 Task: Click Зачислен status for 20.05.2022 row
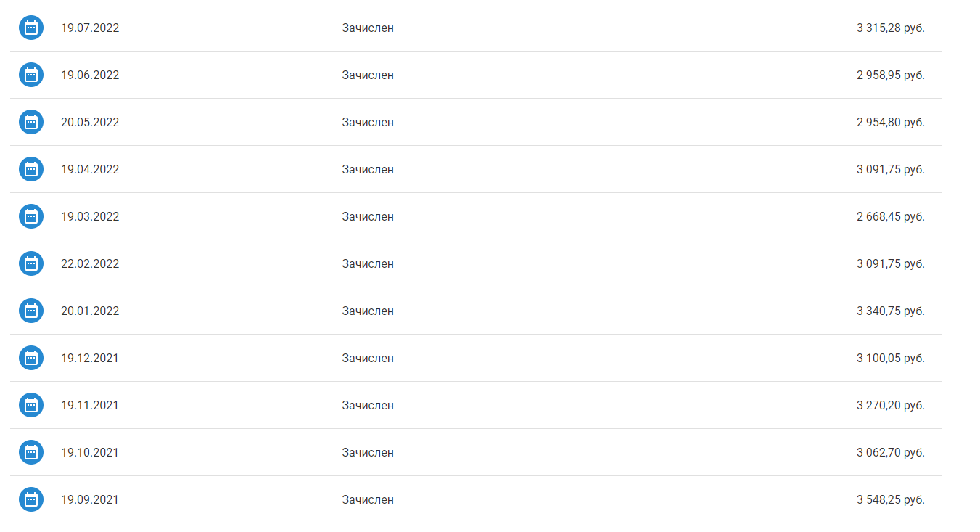[x=368, y=123]
